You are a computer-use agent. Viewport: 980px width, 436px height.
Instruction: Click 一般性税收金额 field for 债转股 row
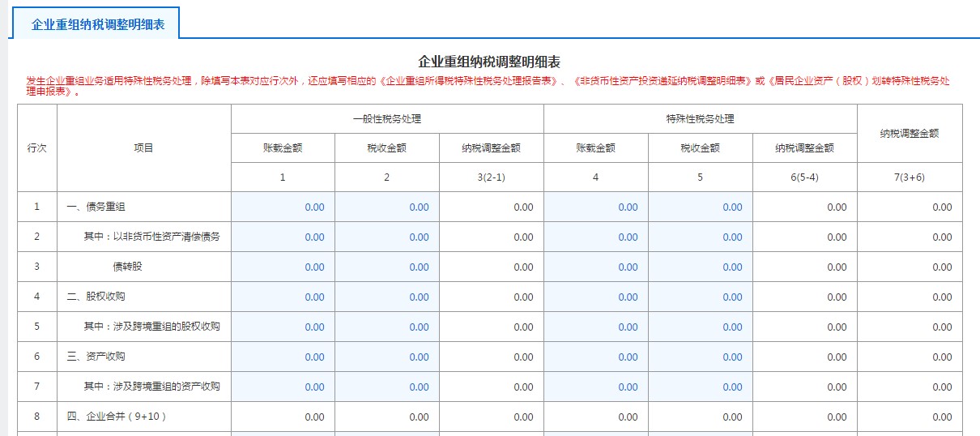pos(387,267)
